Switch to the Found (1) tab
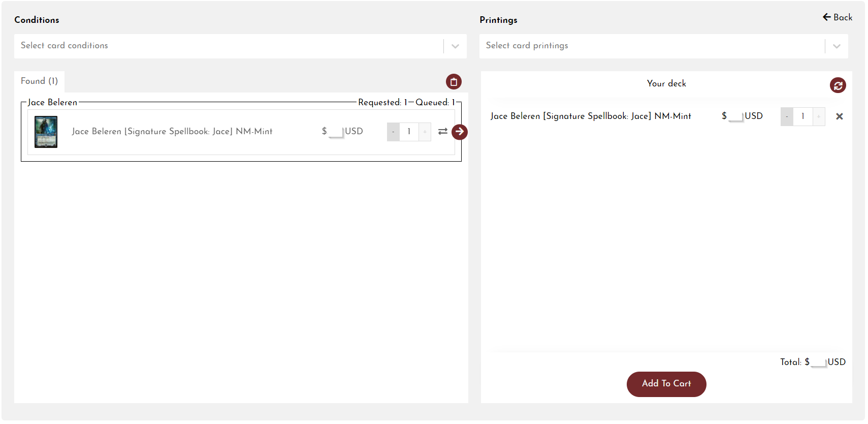The height and width of the screenshot is (424, 868). pos(39,81)
